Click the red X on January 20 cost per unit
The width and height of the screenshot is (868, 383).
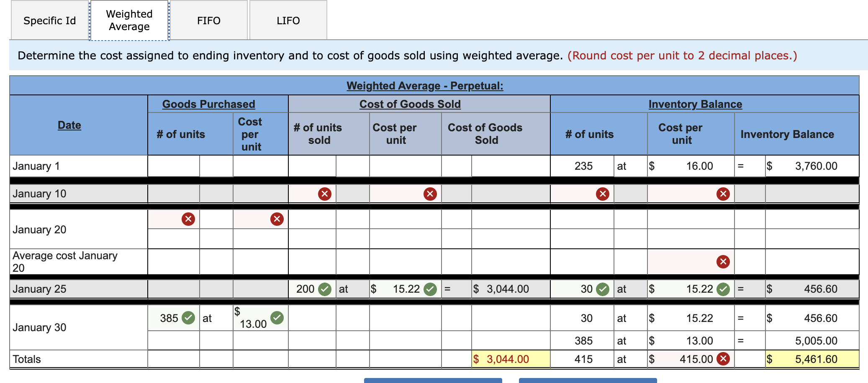tap(277, 218)
